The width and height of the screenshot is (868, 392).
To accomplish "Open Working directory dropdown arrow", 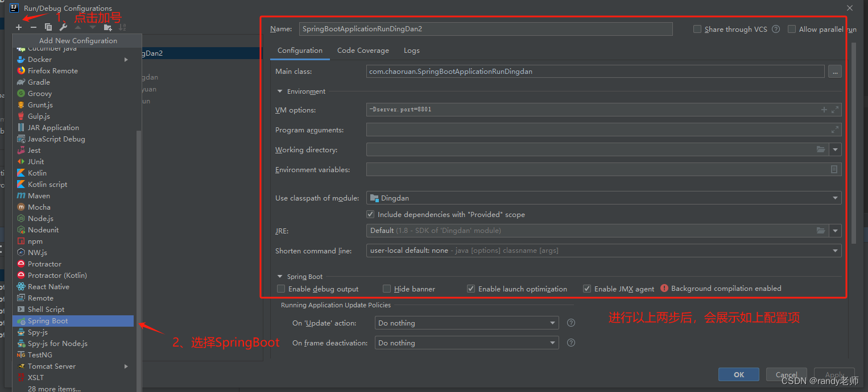I will point(836,149).
